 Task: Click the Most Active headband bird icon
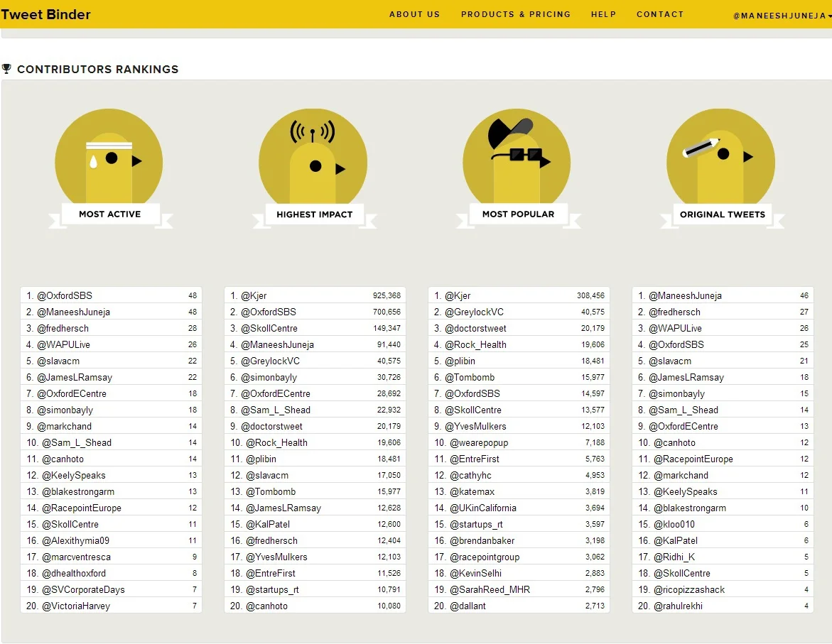(109, 158)
